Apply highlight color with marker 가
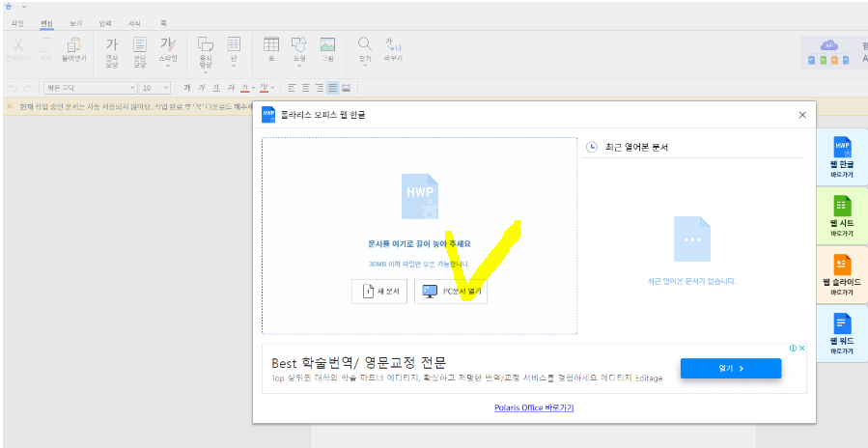Image resolution: width=868 pixels, height=448 pixels. click(264, 88)
